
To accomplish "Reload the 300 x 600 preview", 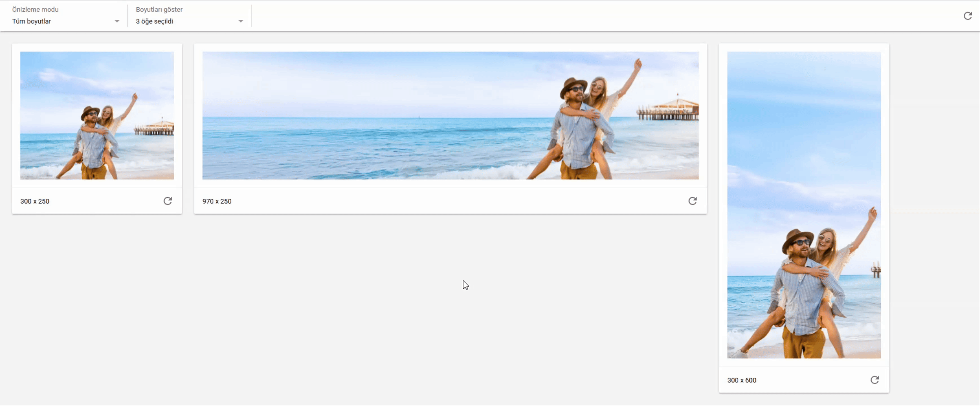I will pos(874,380).
